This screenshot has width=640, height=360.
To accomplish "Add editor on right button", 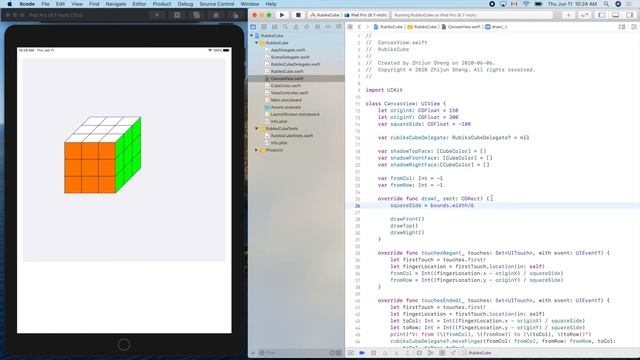I will click(x=634, y=27).
